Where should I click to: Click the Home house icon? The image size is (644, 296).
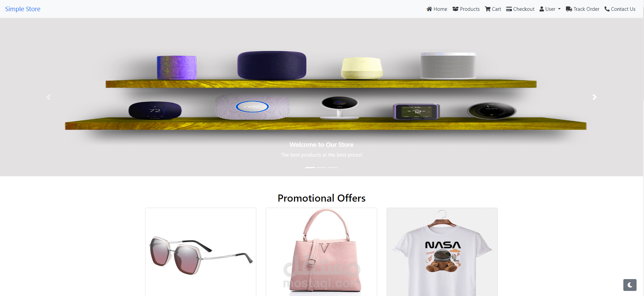(x=429, y=9)
